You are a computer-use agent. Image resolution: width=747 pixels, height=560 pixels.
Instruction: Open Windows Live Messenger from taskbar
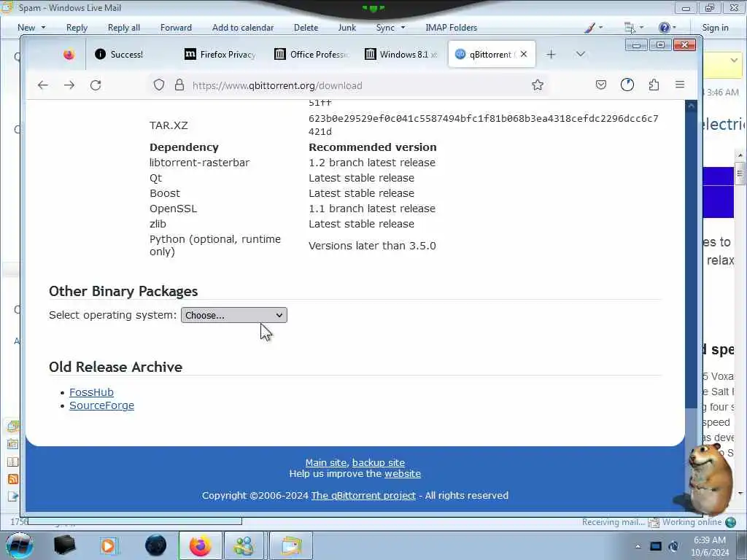click(244, 545)
